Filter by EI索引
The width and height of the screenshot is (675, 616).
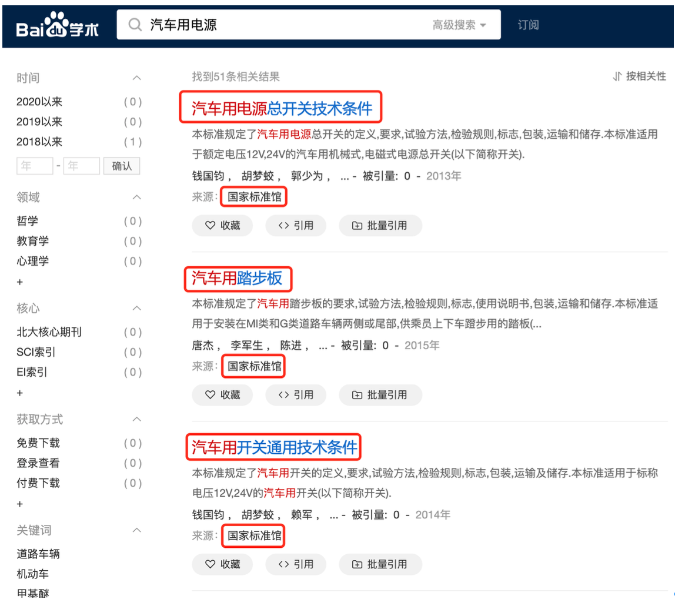coord(32,372)
